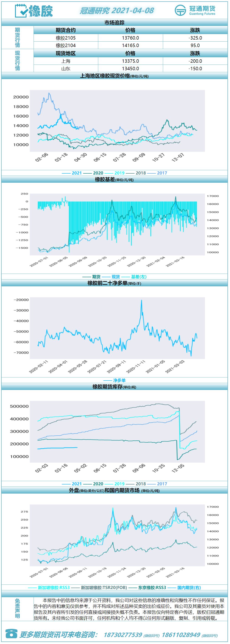Click the 山东 spot region cell

66,68
